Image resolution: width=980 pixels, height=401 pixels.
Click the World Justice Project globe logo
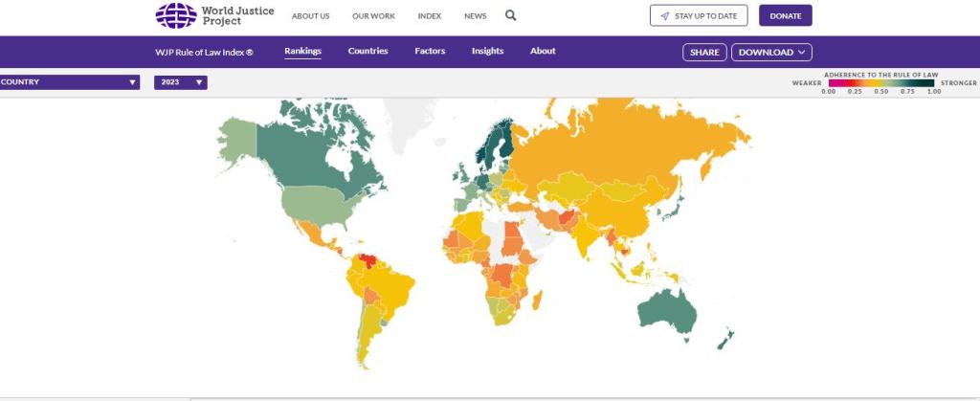pyautogui.click(x=173, y=15)
